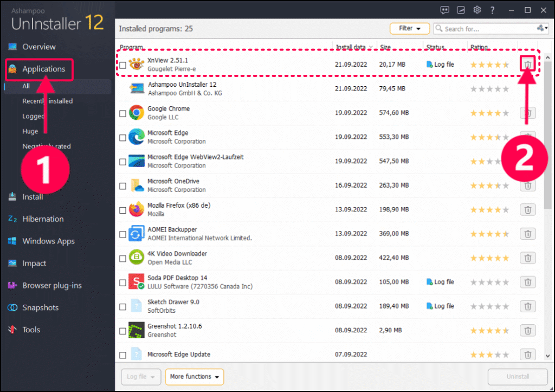The height and width of the screenshot is (392, 555).
Task: Rate Ashampoo UnInstaller 12 with stars
Action: pos(489,89)
